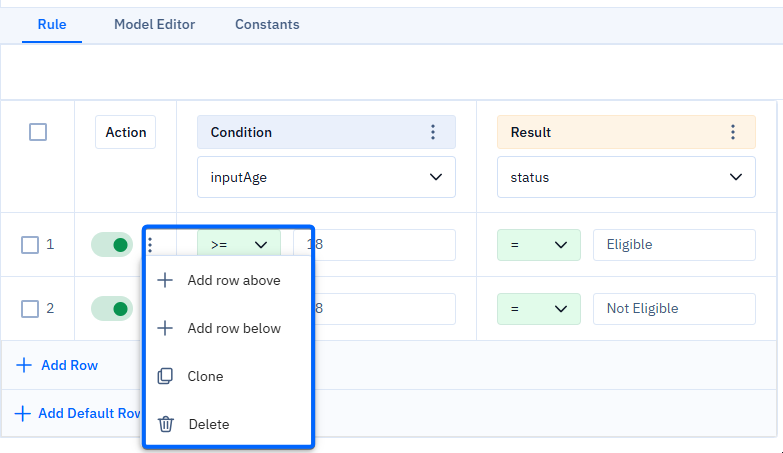Click the trash icon for Delete
Viewport: 783px width, 453px height.
coord(166,424)
